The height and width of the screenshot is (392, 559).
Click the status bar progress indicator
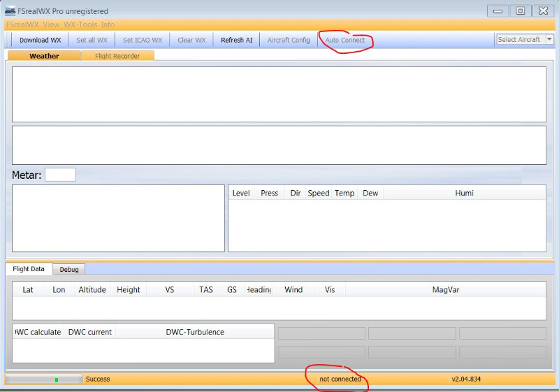[43, 379]
